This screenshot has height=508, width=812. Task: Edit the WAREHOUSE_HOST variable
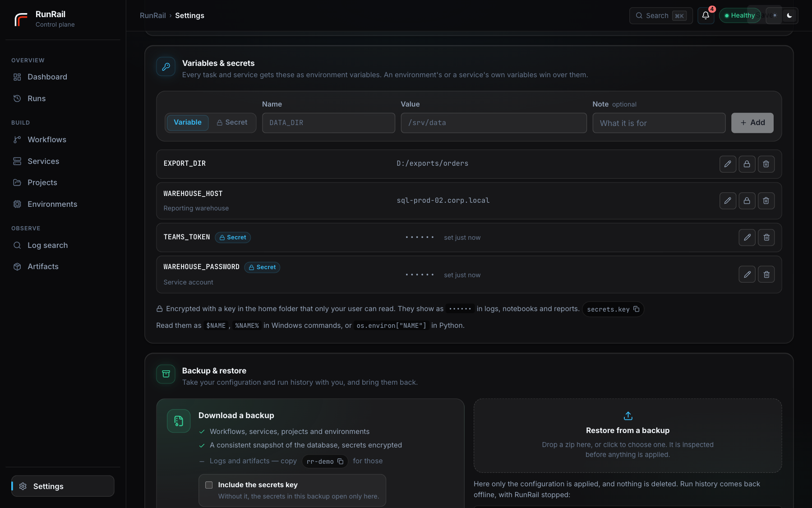pyautogui.click(x=728, y=200)
